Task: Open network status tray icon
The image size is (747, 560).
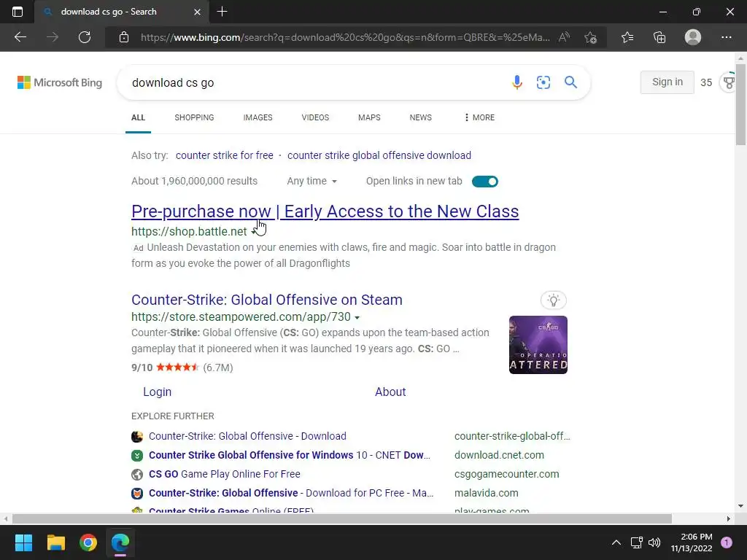Action: pos(636,542)
